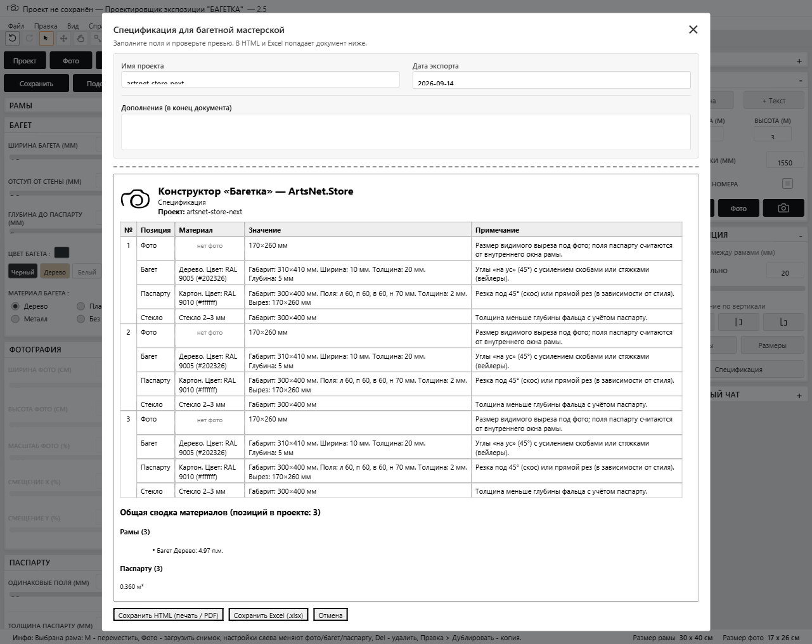Click the undo arrow in the main toolbar
Image resolution: width=812 pixels, height=644 pixels.
click(12, 39)
